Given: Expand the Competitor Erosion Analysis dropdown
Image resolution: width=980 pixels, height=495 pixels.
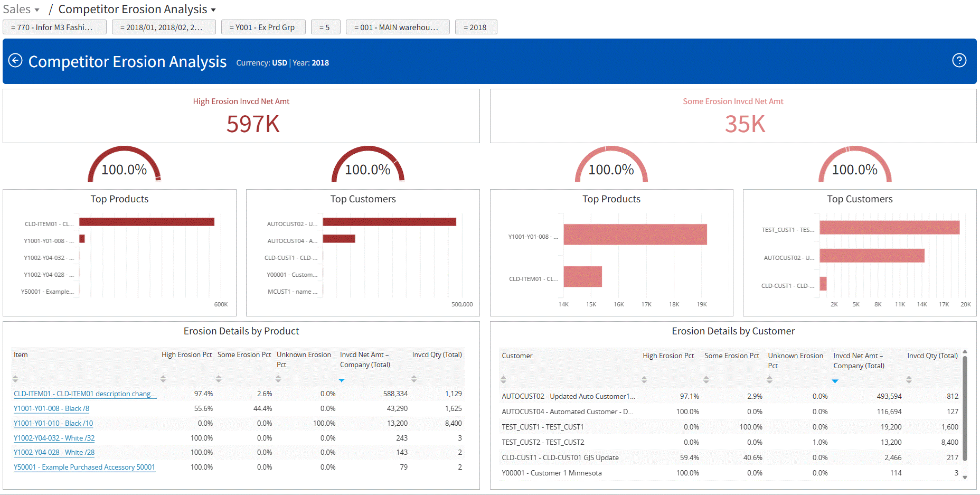Looking at the screenshot, I should coord(213,10).
